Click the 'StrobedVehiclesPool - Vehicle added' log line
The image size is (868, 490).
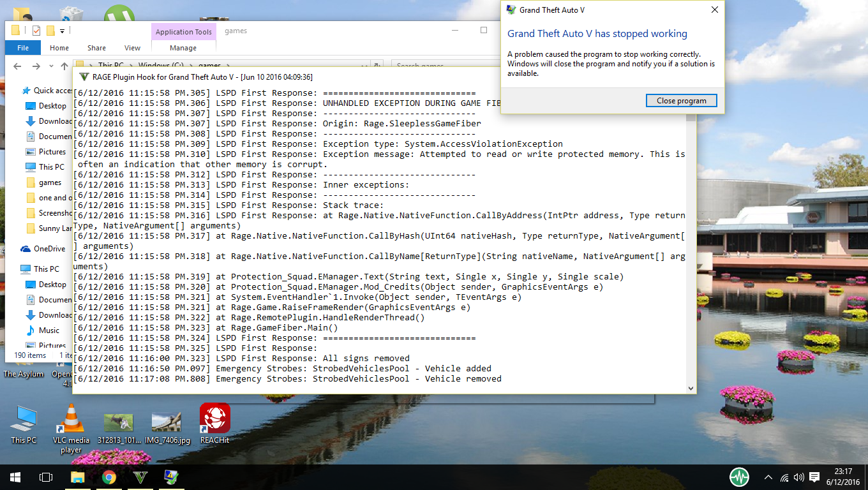(282, 369)
